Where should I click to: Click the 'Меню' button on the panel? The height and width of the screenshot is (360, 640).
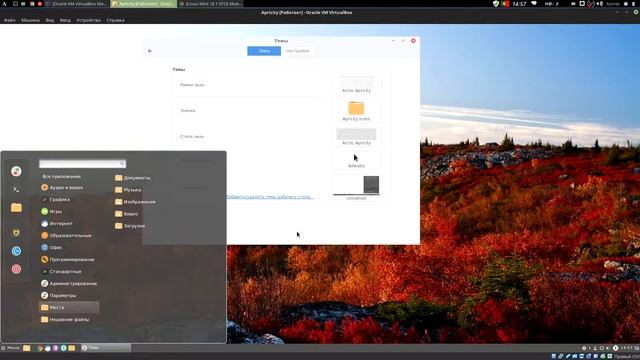pyautogui.click(x=11, y=348)
